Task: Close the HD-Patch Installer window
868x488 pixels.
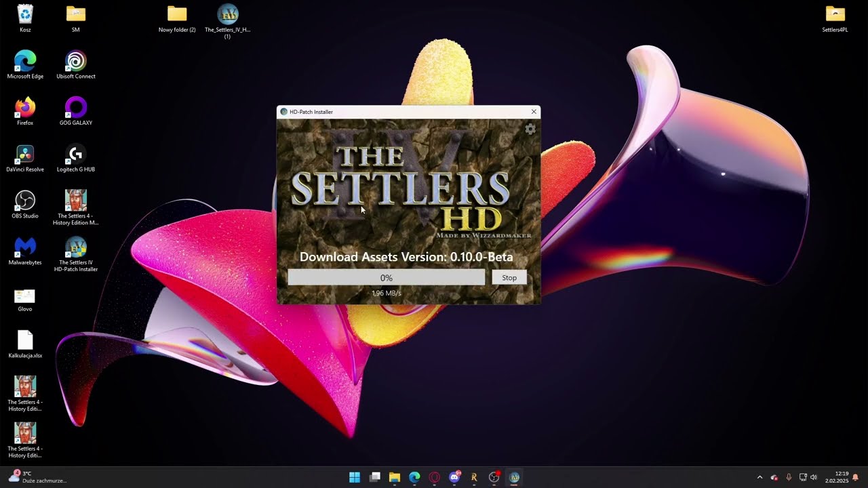Action: pos(534,112)
